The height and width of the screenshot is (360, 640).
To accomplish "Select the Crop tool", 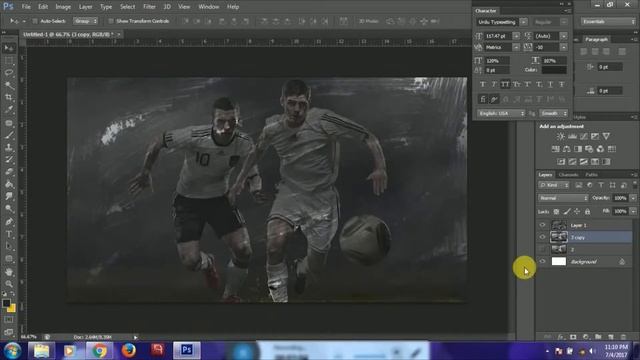I will coord(9,97).
